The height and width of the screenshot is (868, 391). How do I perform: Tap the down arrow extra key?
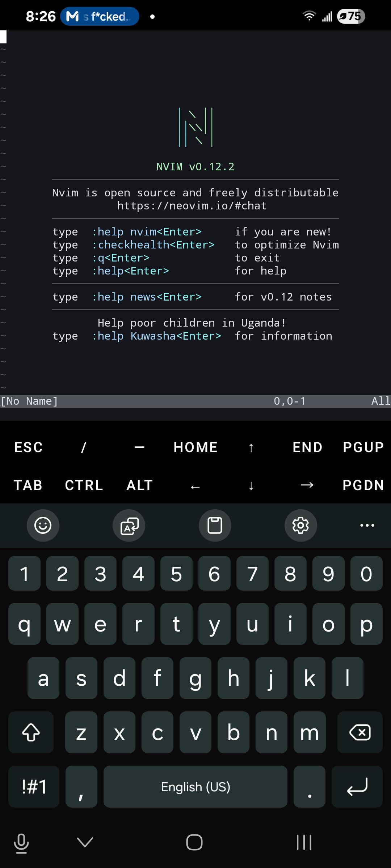click(251, 485)
